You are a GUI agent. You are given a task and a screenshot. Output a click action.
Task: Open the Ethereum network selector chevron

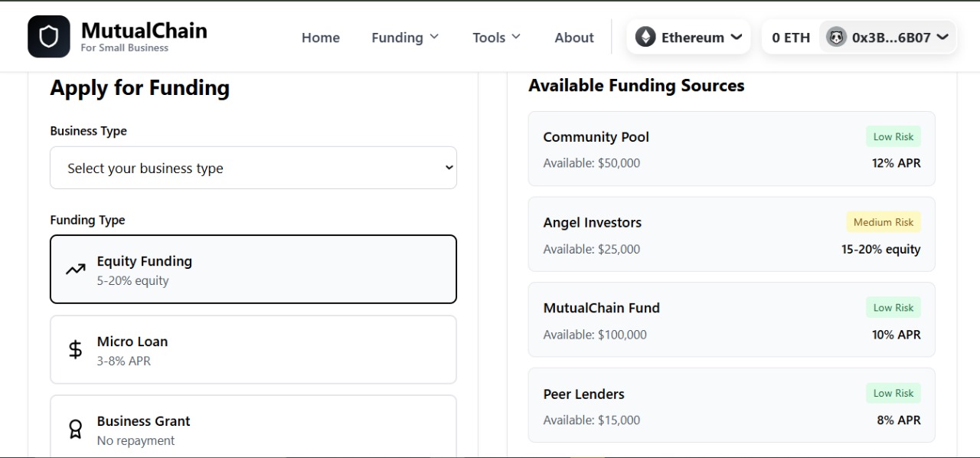pyautogui.click(x=736, y=37)
